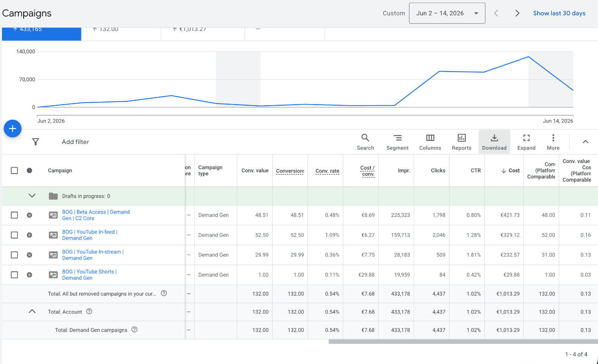Viewport: 598px width, 364px height.
Task: Check the YouTube In-feed campaign row
Action: pyautogui.click(x=15, y=235)
